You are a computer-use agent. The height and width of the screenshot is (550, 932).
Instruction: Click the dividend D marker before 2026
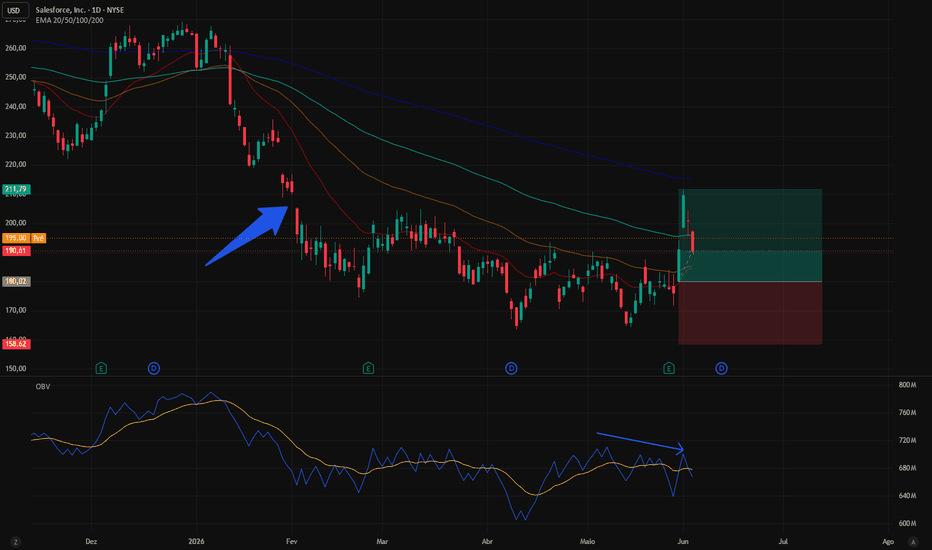tap(153, 369)
